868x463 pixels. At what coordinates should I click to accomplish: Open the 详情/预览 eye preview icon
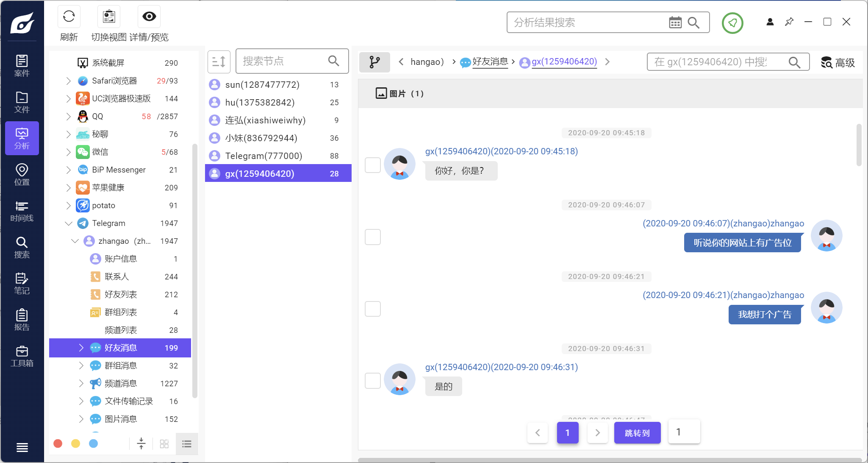(x=148, y=17)
